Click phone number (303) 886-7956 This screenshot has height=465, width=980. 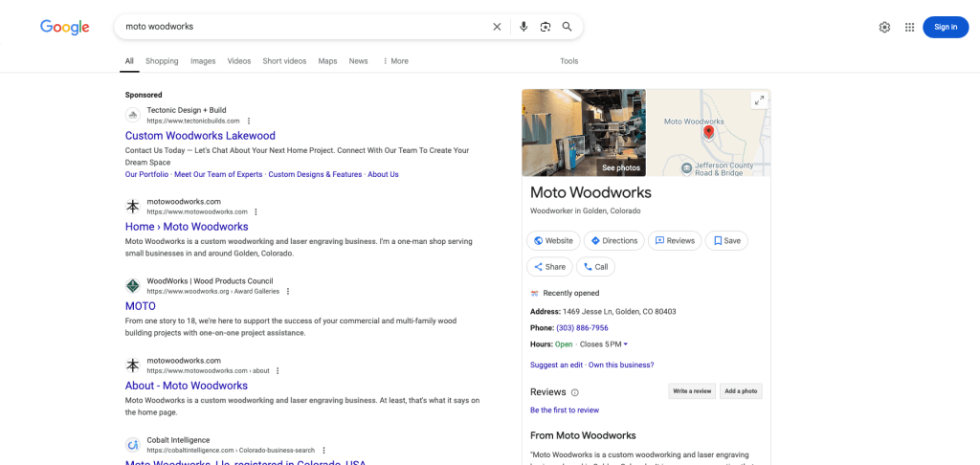(x=582, y=328)
